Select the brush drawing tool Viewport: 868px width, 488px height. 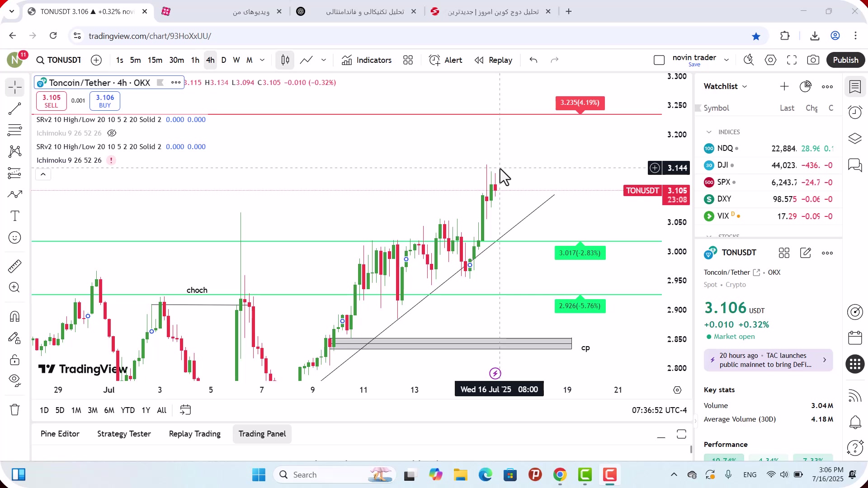click(14, 195)
